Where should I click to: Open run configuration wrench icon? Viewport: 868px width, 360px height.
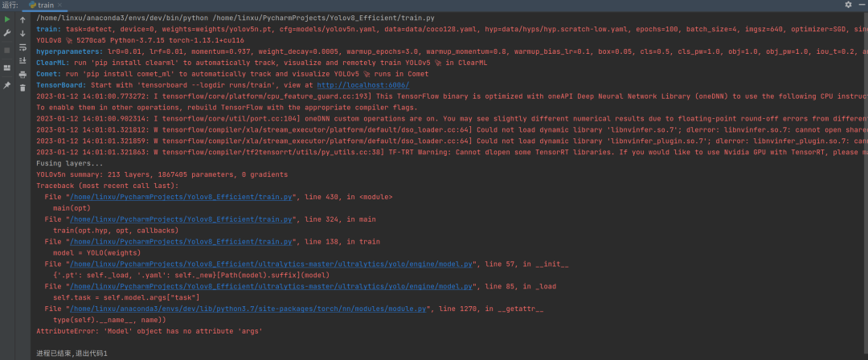7,33
